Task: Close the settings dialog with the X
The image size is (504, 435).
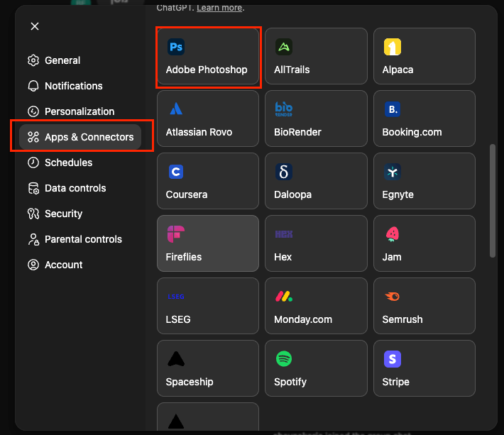Action: (35, 26)
